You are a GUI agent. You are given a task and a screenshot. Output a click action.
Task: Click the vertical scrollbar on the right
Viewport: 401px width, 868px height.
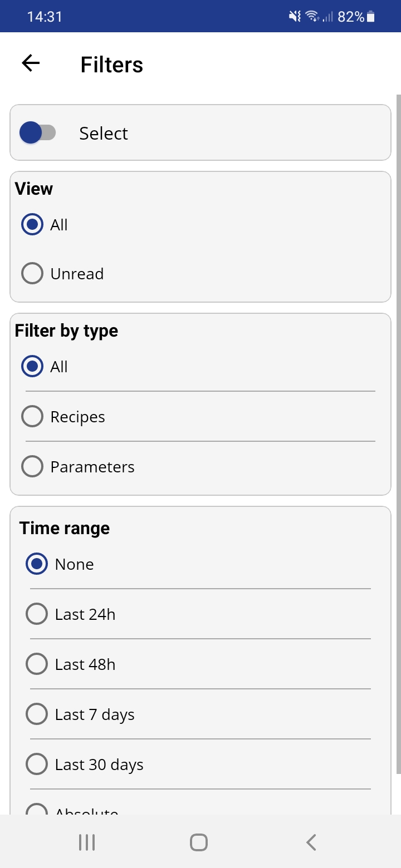click(398, 434)
